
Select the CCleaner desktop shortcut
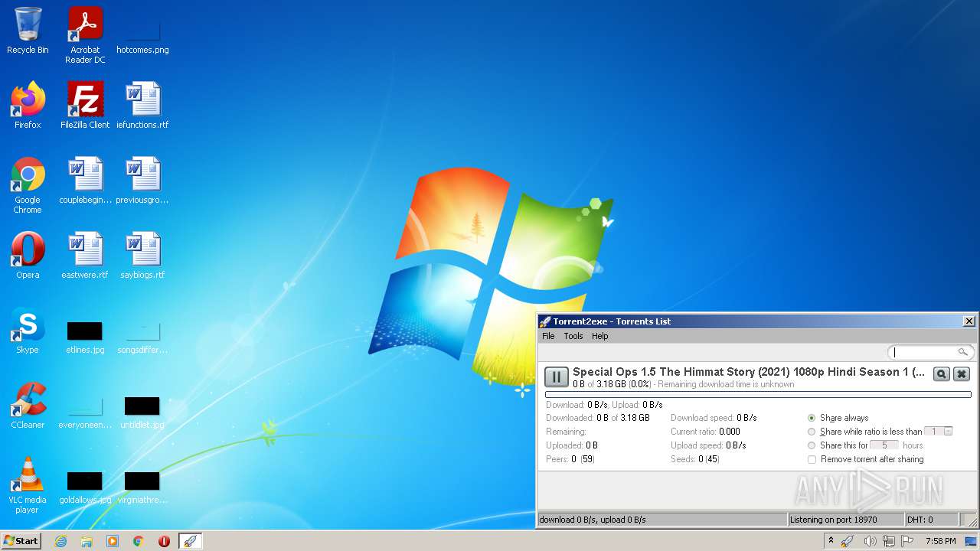[28, 406]
